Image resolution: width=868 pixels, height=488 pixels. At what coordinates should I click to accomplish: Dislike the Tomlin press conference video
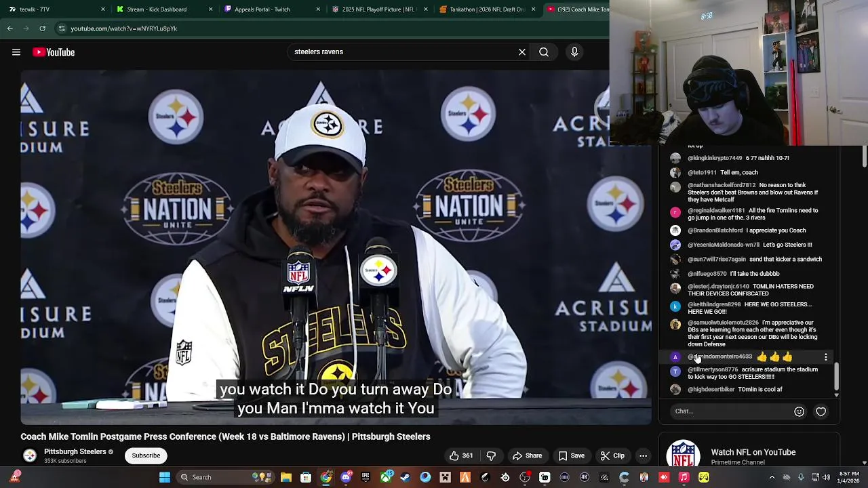491,455
